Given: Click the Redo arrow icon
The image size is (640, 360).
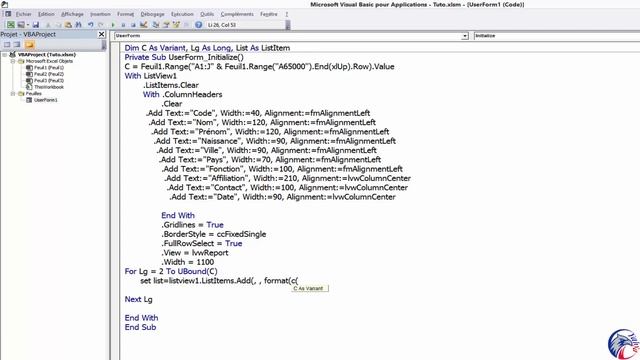Looking at the screenshot, I should (x=101, y=25).
